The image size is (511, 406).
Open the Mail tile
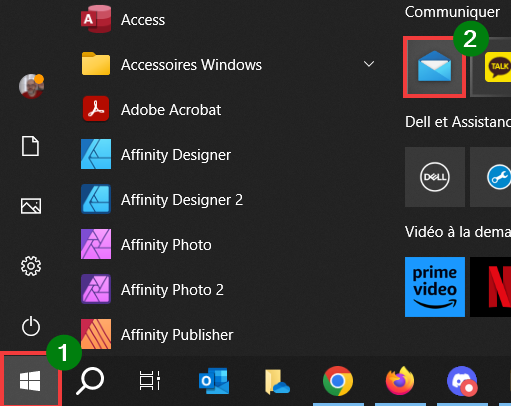tap(434, 67)
